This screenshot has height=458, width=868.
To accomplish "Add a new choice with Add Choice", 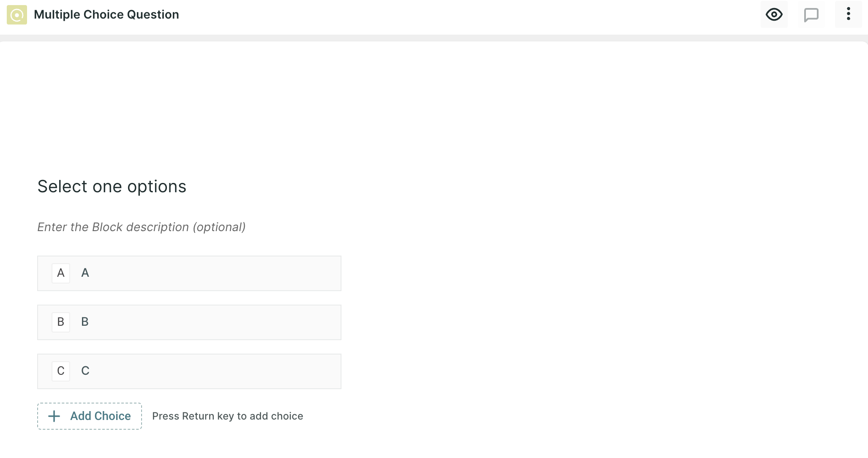I will pyautogui.click(x=90, y=416).
